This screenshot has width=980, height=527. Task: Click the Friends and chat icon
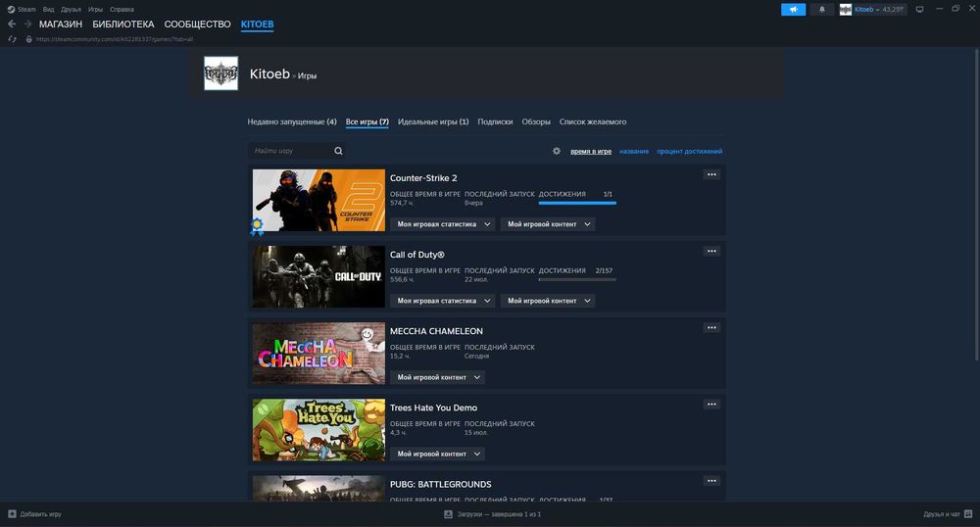pyautogui.click(x=968, y=514)
